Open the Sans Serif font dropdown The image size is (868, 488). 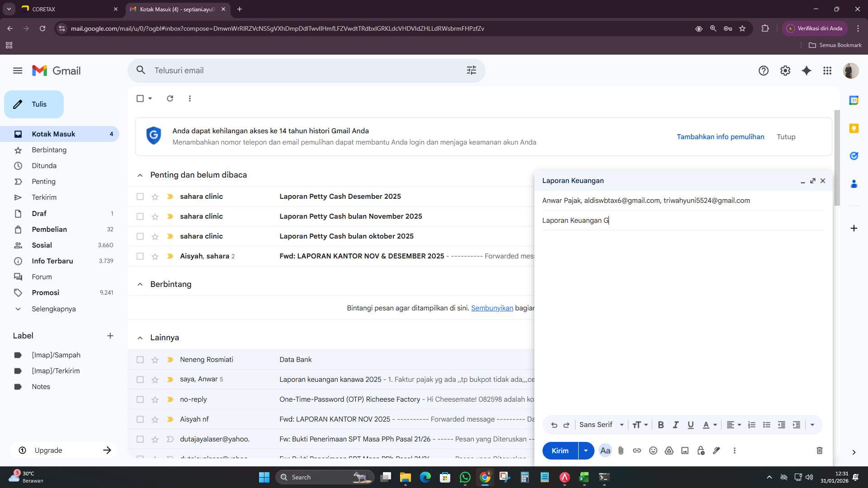click(x=601, y=425)
